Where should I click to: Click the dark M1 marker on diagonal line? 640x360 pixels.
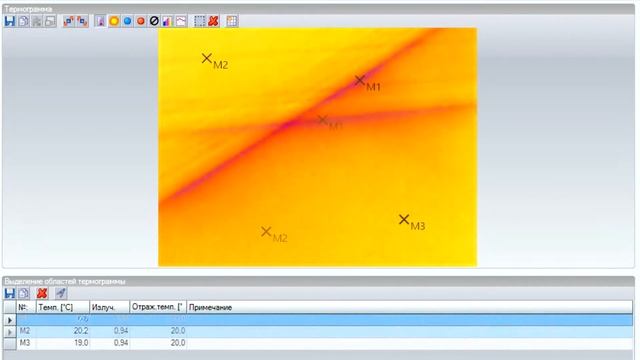coord(360,80)
